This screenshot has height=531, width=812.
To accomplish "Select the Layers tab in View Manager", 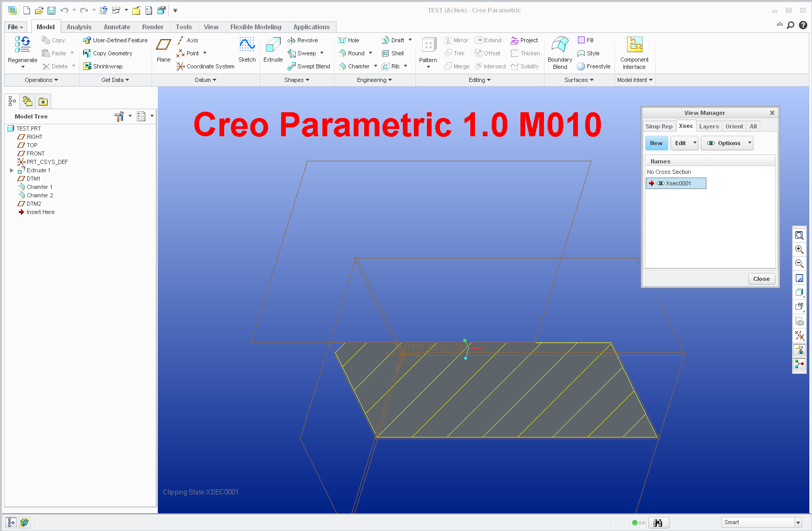I will [709, 126].
